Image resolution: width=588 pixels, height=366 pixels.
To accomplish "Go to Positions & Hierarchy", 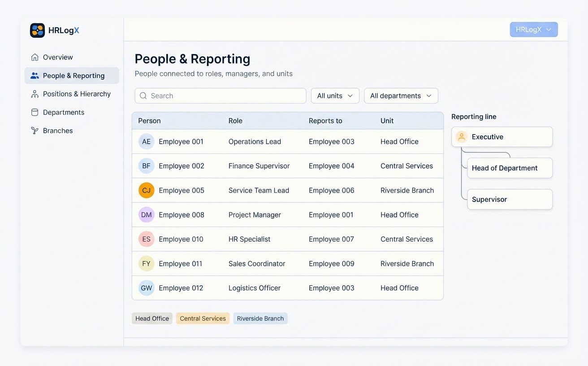I will click(x=72, y=94).
